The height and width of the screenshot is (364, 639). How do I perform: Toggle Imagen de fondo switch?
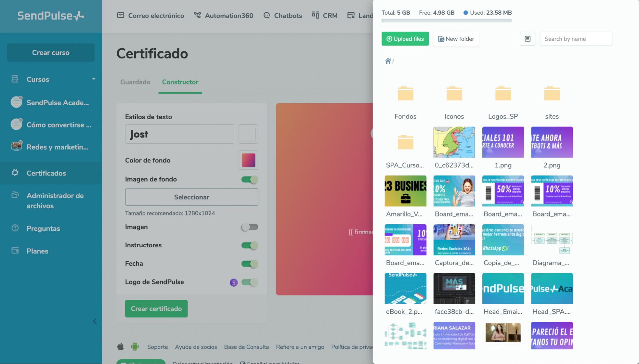(x=250, y=179)
